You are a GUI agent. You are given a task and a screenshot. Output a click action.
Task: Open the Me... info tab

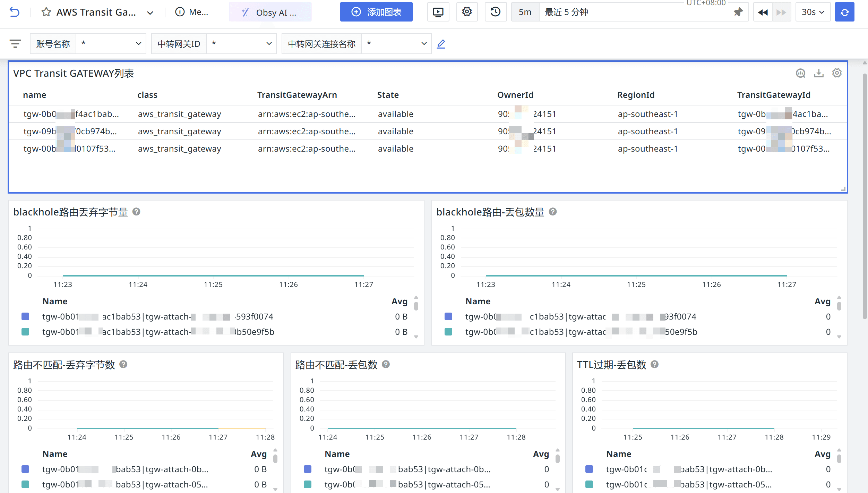click(192, 12)
